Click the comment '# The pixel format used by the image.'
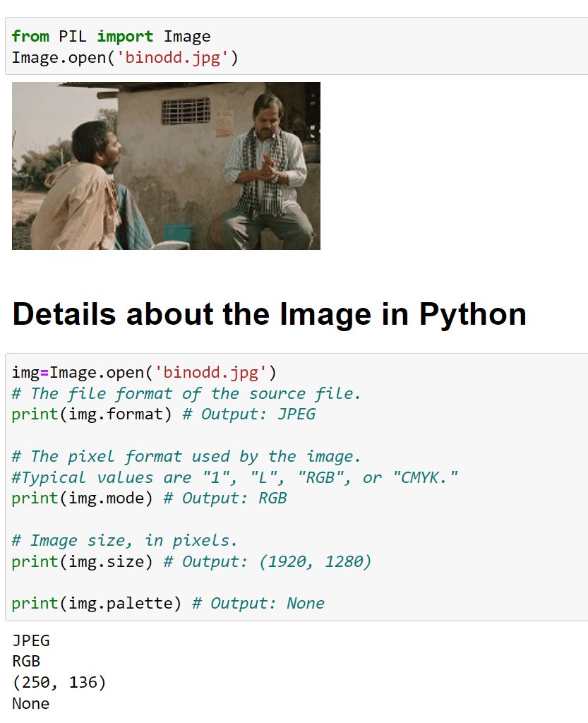The width and height of the screenshot is (588, 723). coord(186,456)
